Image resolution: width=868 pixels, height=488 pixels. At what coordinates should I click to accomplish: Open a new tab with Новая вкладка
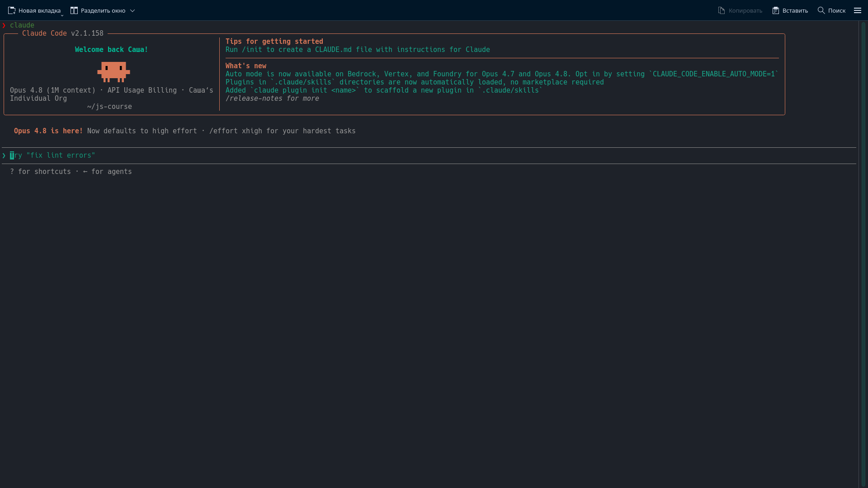tap(34, 10)
